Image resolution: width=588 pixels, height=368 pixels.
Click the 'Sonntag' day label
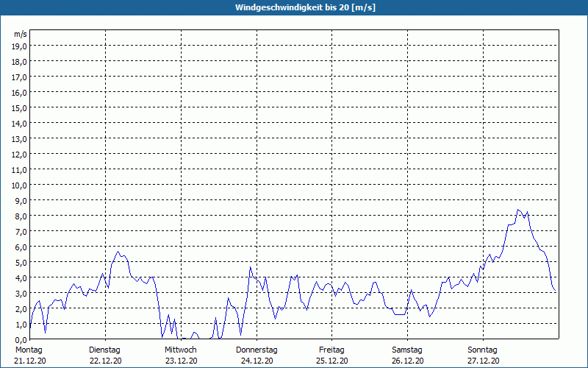tap(482, 350)
